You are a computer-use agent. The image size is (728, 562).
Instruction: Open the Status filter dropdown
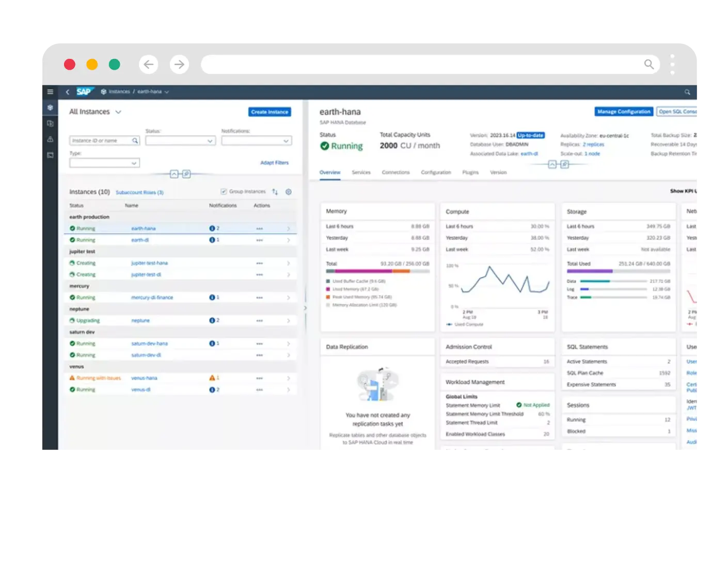click(x=180, y=140)
